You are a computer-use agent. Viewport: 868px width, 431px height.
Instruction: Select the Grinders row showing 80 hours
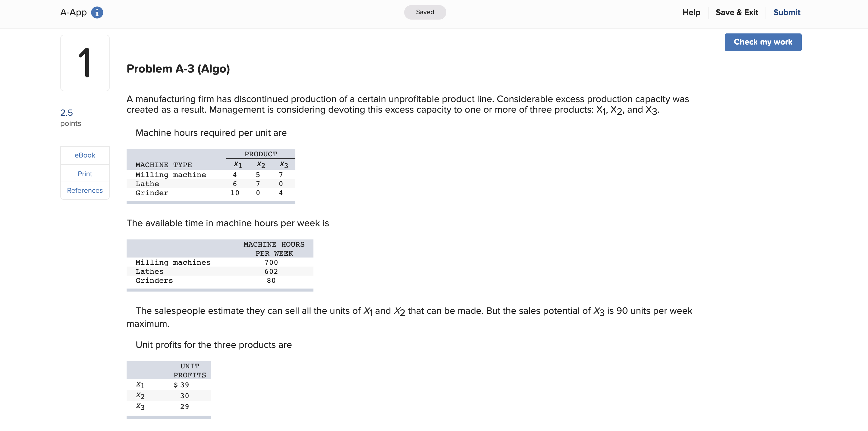pos(219,280)
